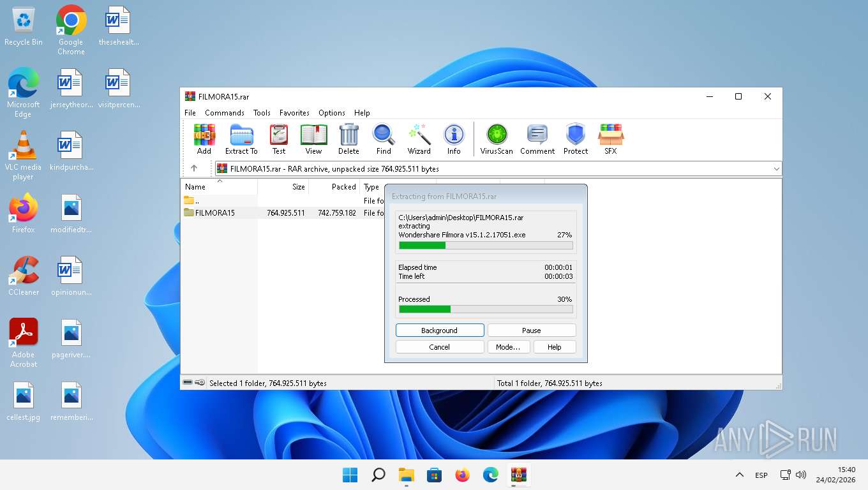Click the SFX toolbar icon
Image resolution: width=868 pixels, height=490 pixels.
coord(611,139)
